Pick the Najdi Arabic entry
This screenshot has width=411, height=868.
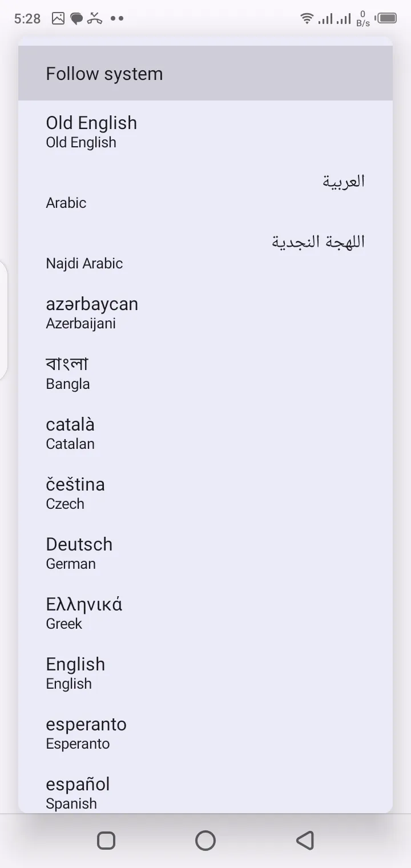point(205,252)
